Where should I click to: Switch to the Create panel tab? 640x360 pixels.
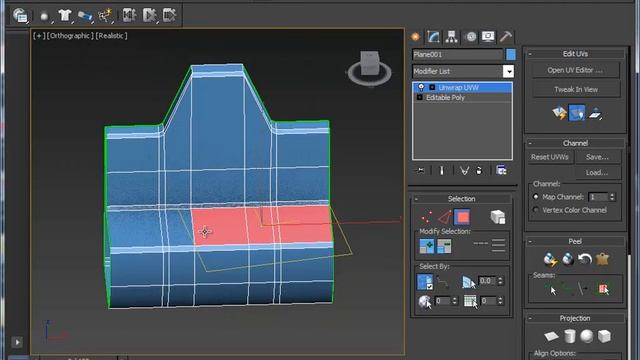416,37
